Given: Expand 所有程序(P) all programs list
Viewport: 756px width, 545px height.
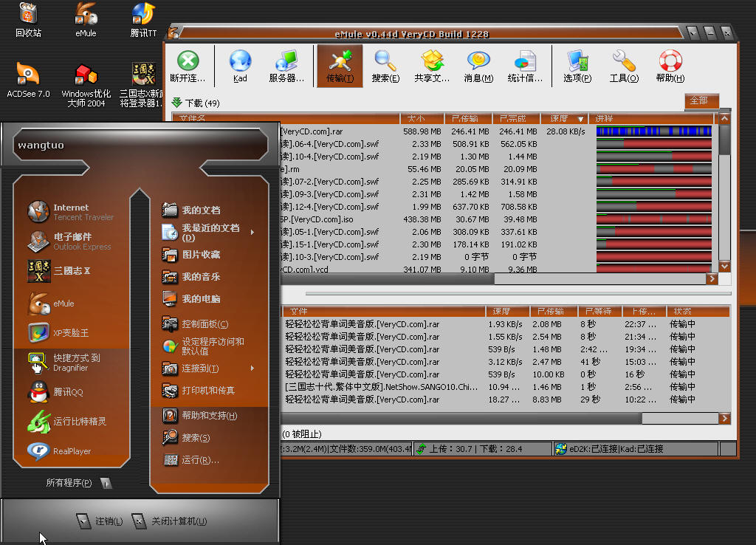Looking at the screenshot, I should pyautogui.click(x=78, y=483).
